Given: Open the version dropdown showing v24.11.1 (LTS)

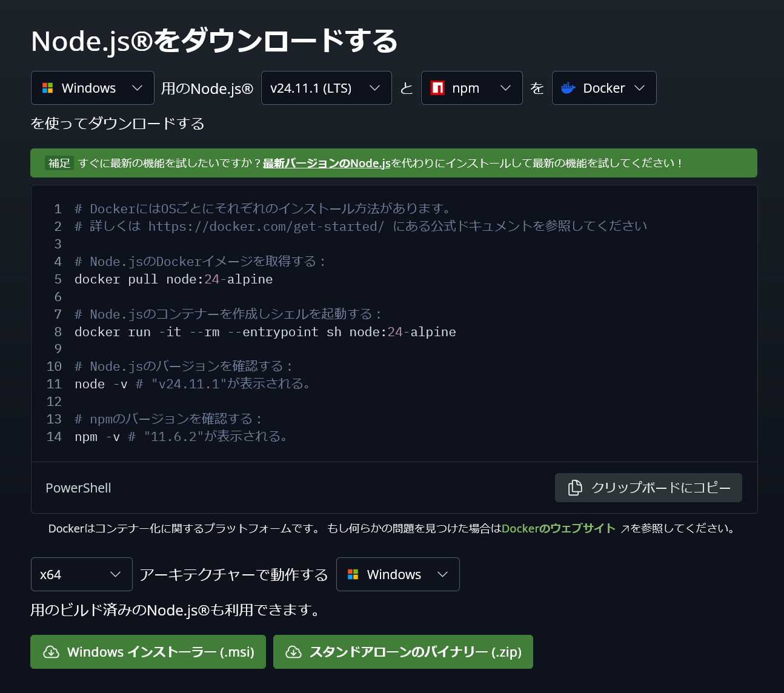Looking at the screenshot, I should click(326, 87).
